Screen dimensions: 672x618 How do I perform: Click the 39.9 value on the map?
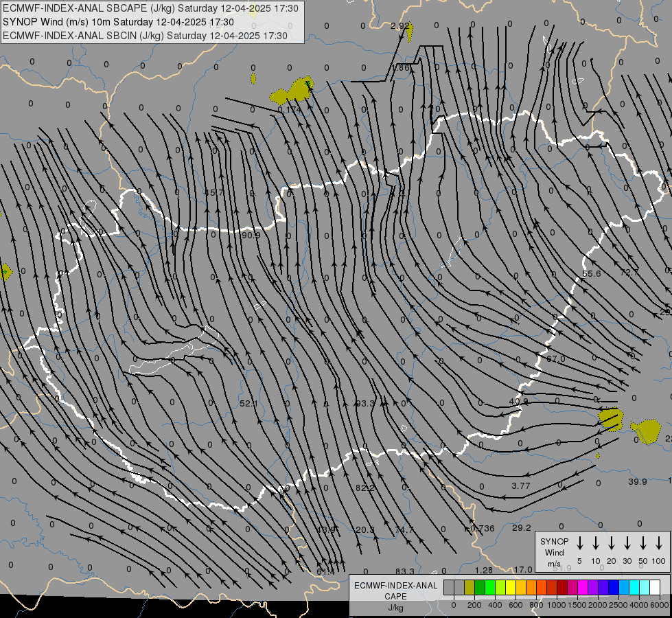[638, 481]
